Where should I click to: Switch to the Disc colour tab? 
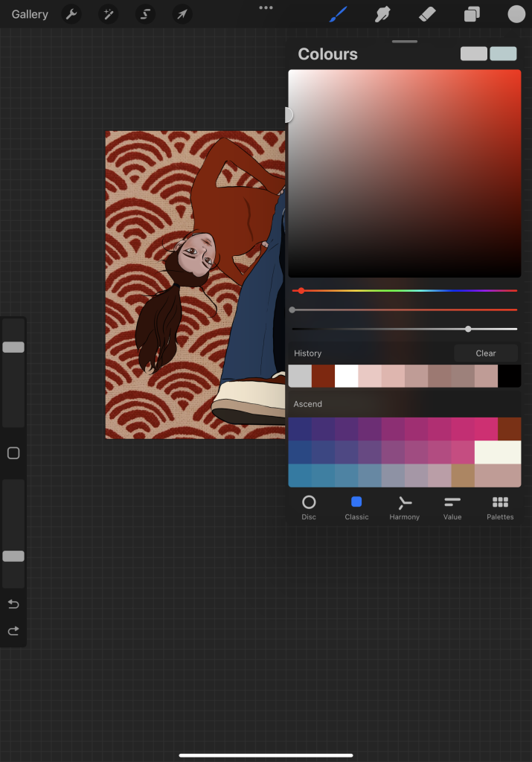coord(309,508)
